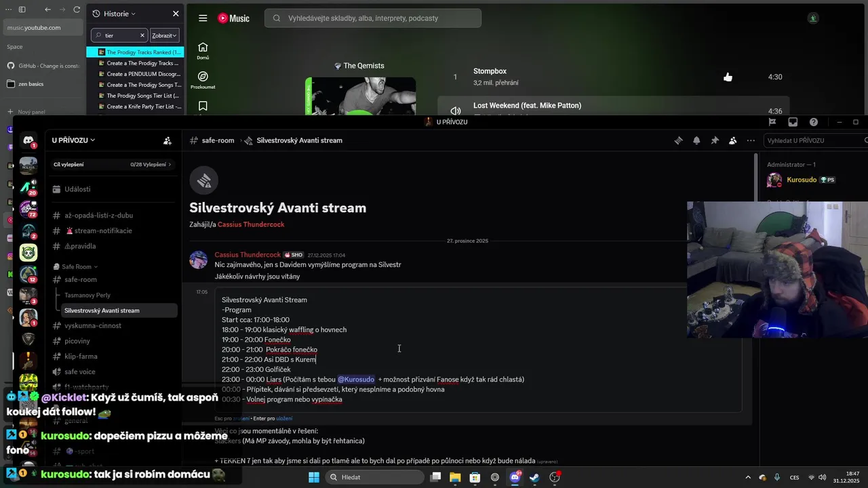
Task: Open Prozkoumat in YouTube Music sidebar
Action: tap(203, 80)
